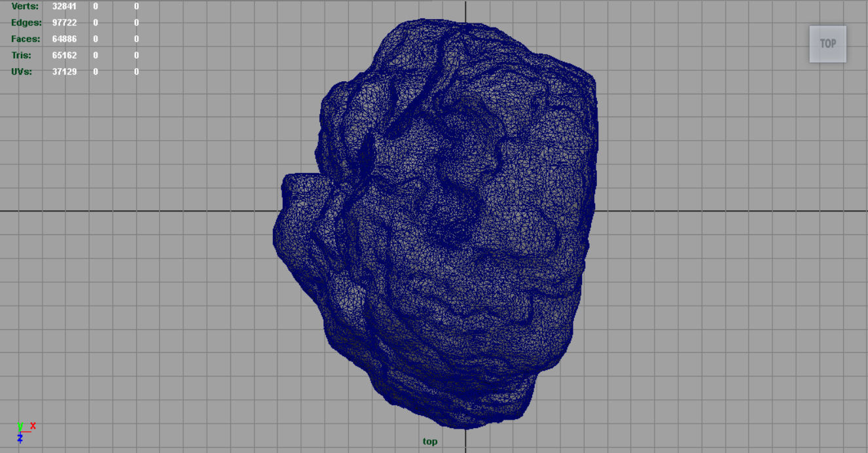
Task: Click the UVs count value 37129
Action: point(64,71)
